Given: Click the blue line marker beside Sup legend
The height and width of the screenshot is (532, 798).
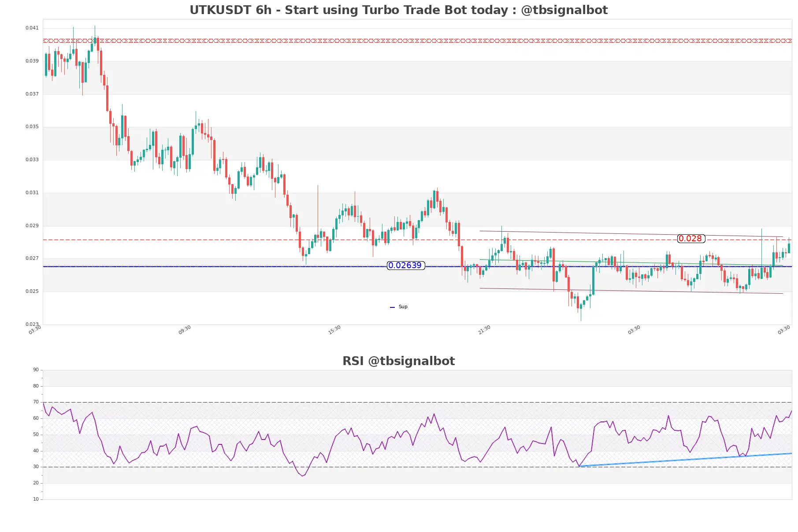Looking at the screenshot, I should (x=392, y=307).
